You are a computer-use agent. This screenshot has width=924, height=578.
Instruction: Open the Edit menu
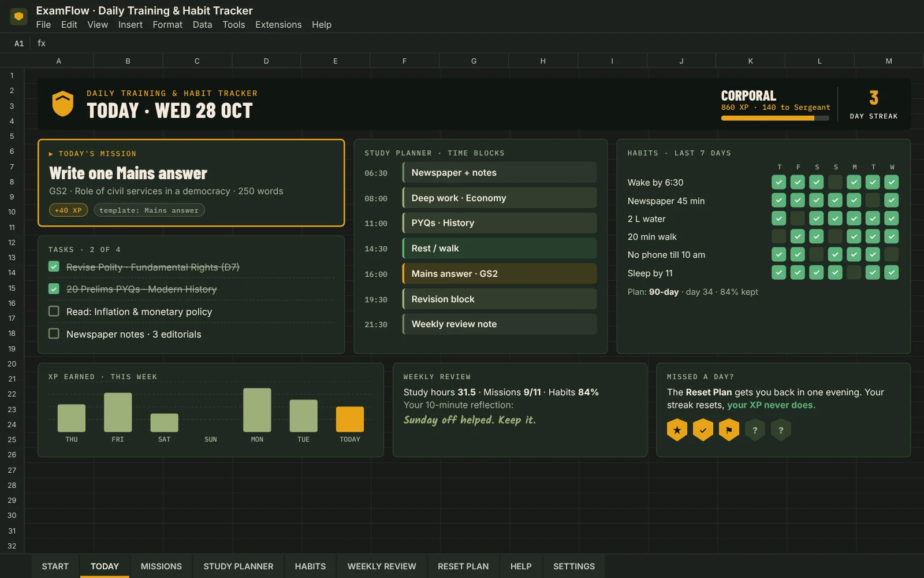click(x=69, y=25)
